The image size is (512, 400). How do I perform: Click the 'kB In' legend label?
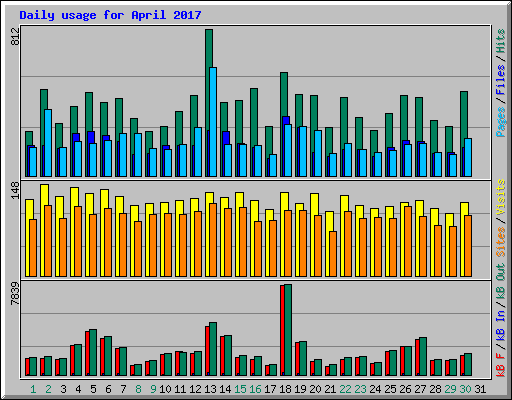pos(501,325)
